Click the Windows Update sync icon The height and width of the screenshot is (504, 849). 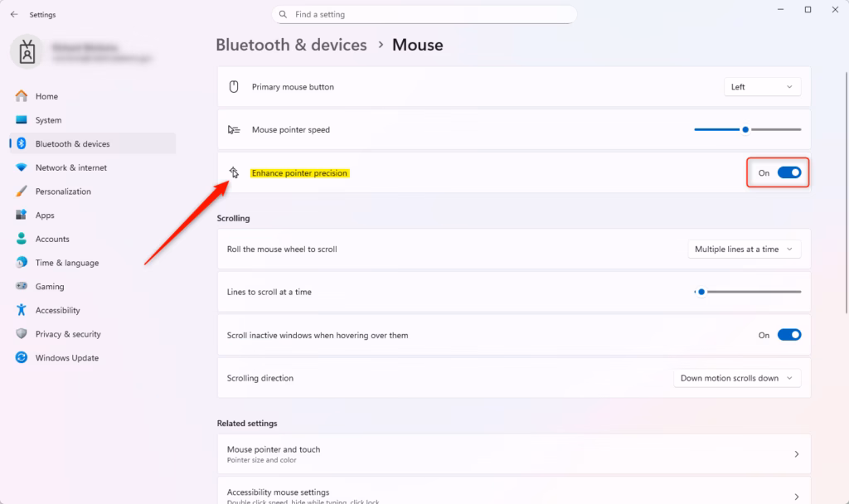point(22,358)
